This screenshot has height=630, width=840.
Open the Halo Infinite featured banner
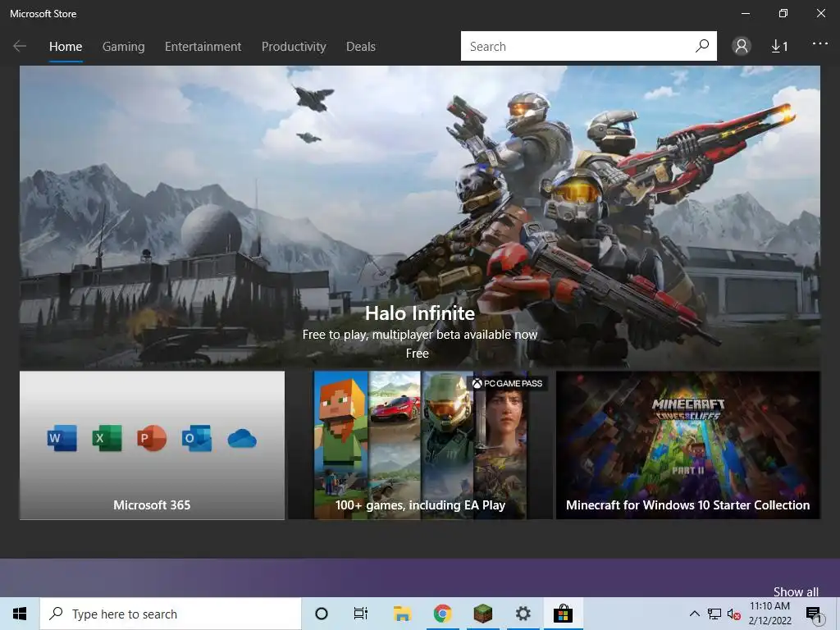[419, 217]
